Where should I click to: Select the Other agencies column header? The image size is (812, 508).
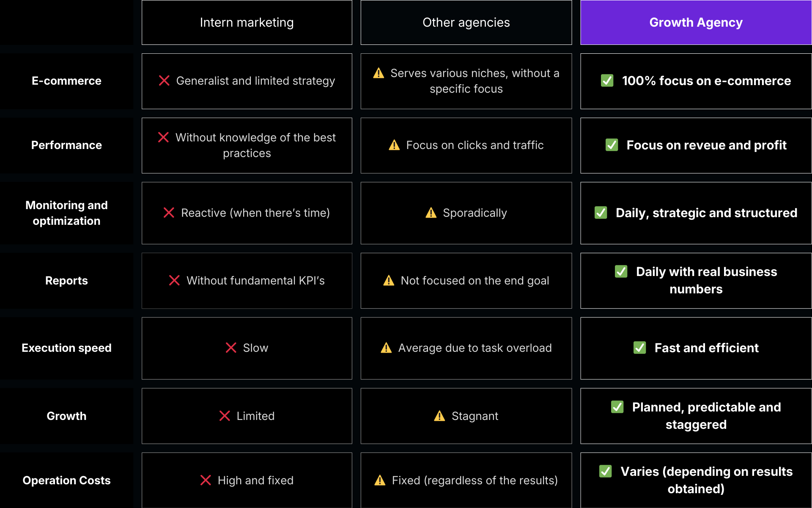[x=466, y=22]
